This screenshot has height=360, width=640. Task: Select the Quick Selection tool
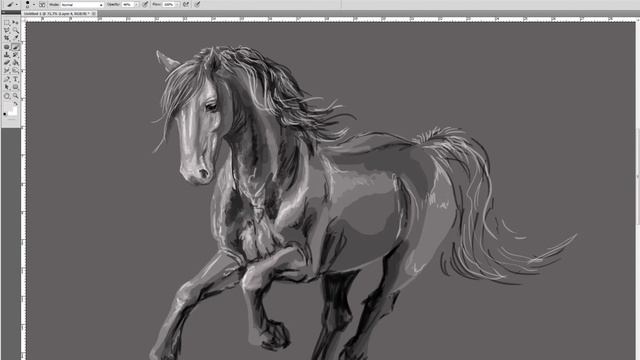16,30
